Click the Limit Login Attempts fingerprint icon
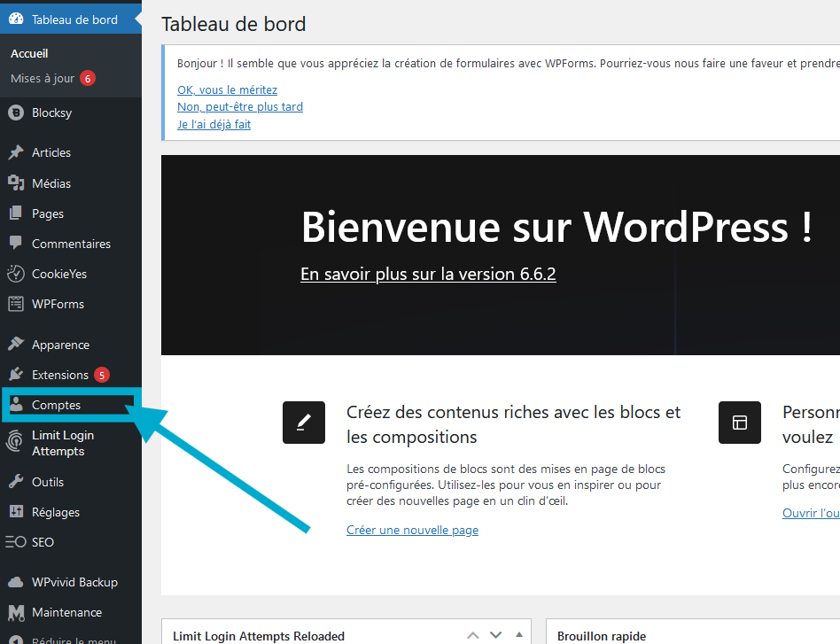This screenshot has height=644, width=840. (15, 442)
